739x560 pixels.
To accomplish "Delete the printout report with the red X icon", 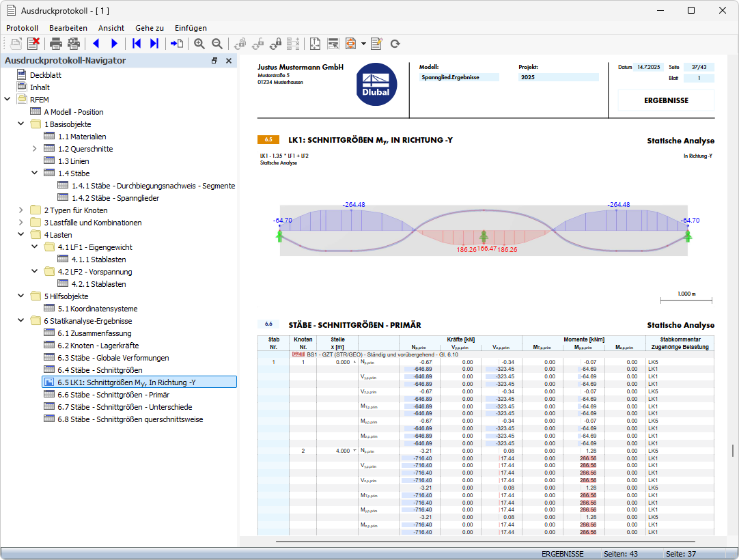I will [x=33, y=44].
